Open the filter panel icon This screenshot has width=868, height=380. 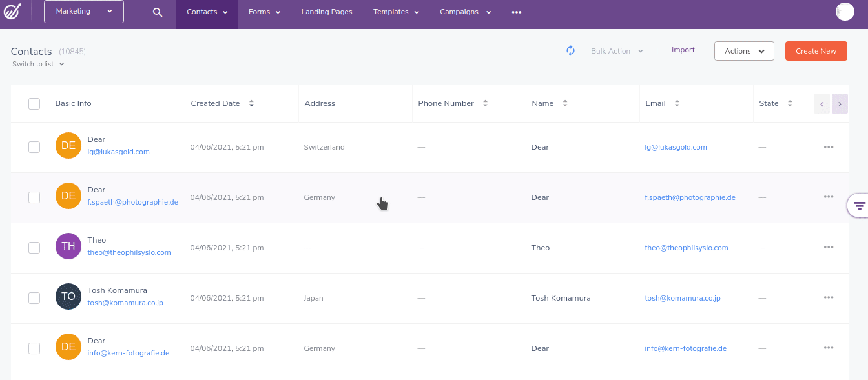point(859,206)
